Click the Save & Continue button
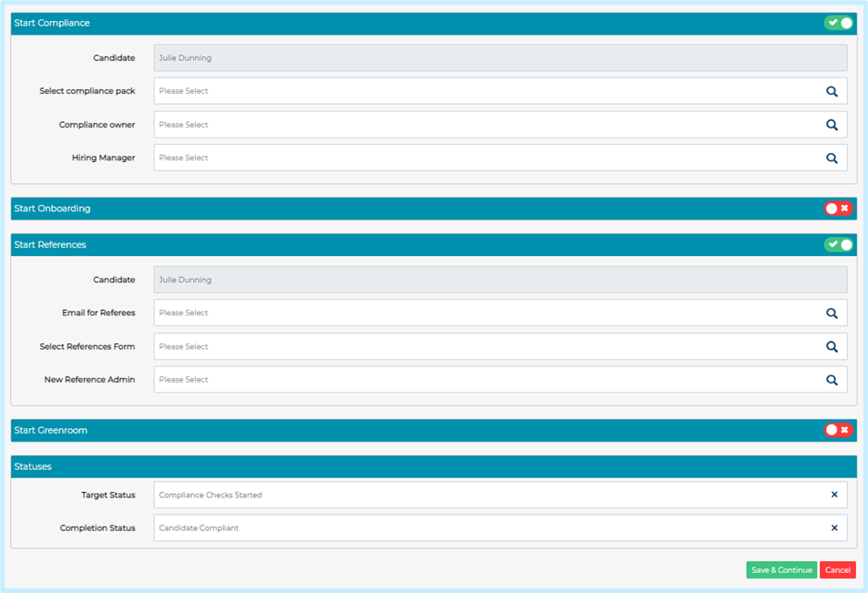868x593 pixels. [781, 569]
